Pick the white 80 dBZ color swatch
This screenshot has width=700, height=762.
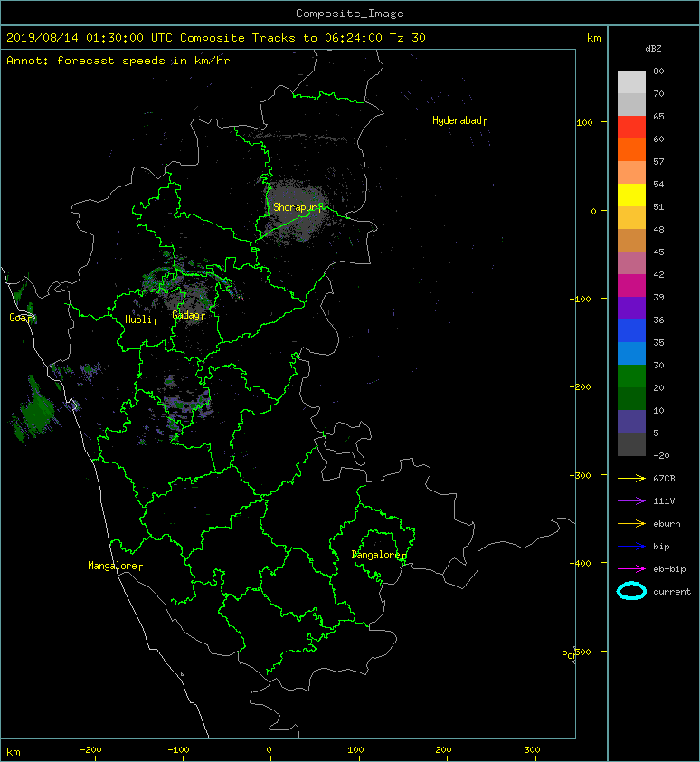631,81
